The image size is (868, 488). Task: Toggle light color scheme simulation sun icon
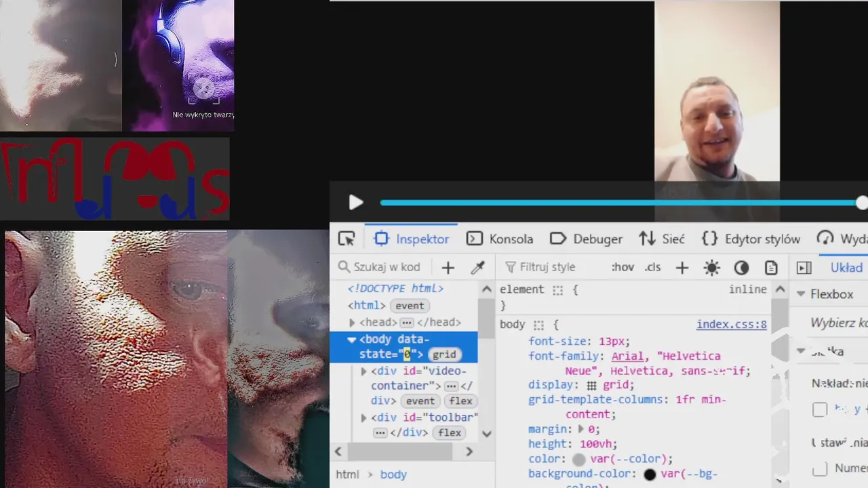point(711,268)
